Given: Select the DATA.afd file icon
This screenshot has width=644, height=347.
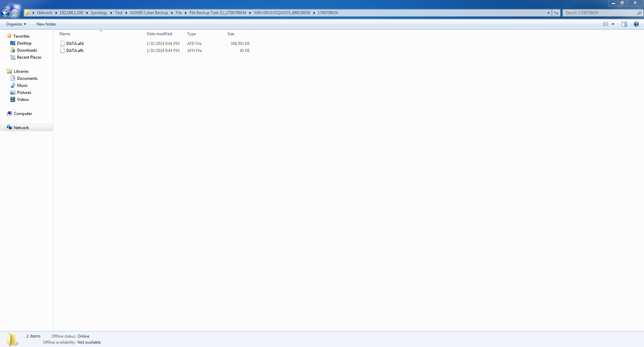Looking at the screenshot, I should point(62,43).
